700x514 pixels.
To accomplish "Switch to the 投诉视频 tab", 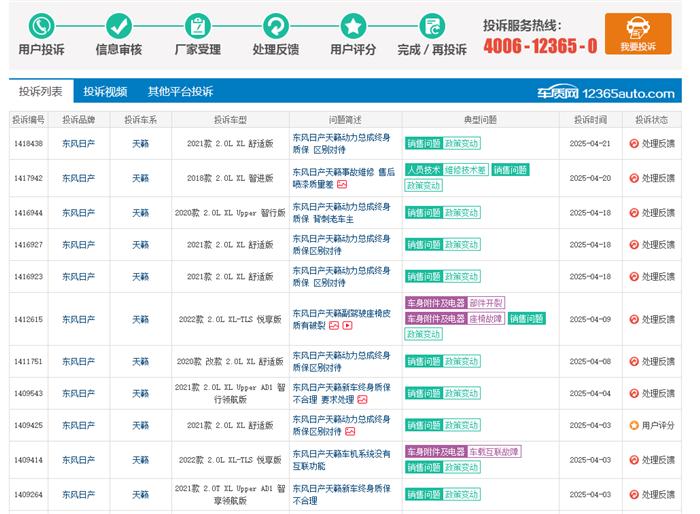I will point(105,92).
